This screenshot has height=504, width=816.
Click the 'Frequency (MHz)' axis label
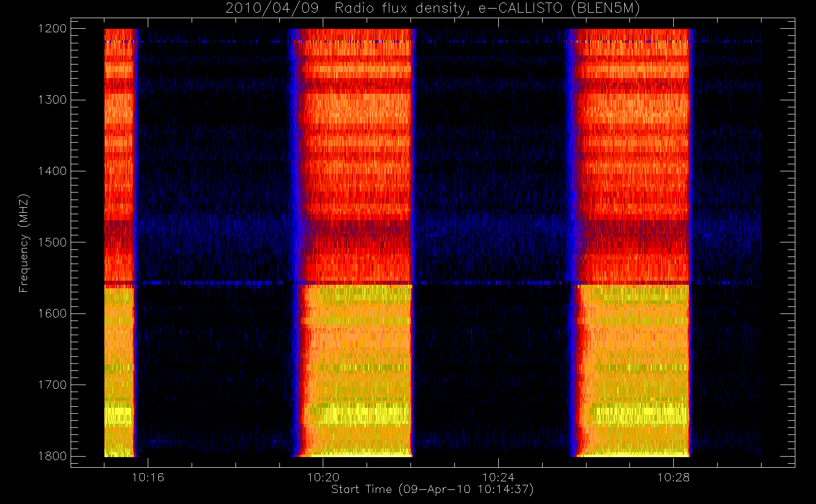coord(23,243)
